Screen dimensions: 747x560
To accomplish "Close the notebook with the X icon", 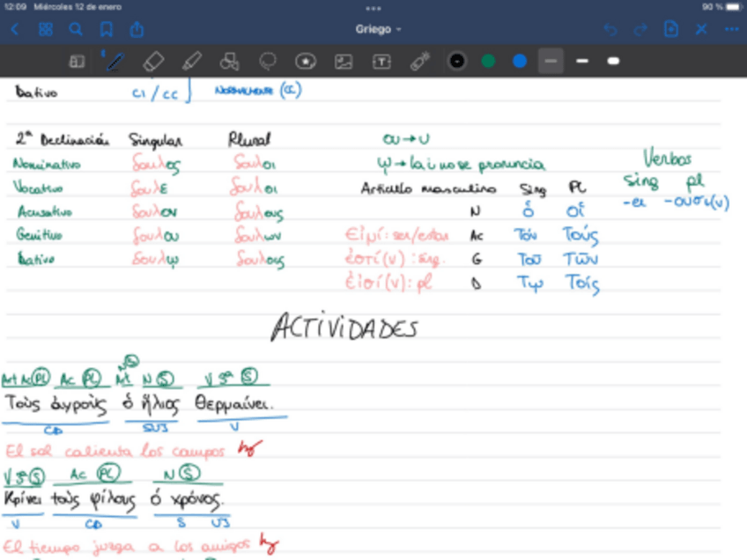I will [701, 30].
